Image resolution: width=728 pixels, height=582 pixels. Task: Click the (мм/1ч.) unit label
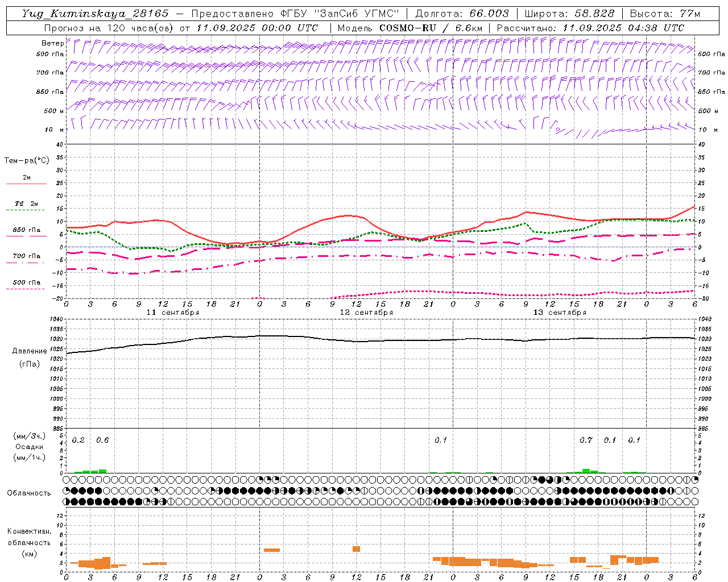click(30, 458)
